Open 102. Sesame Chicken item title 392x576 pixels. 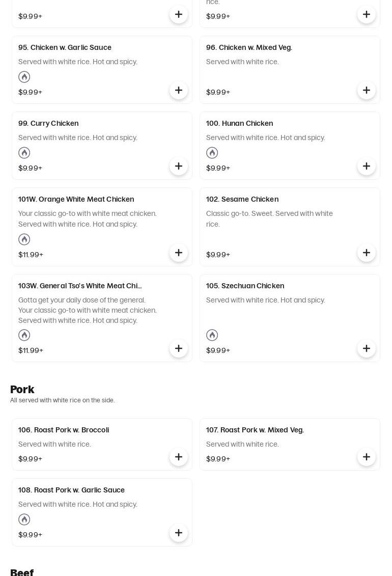click(242, 199)
